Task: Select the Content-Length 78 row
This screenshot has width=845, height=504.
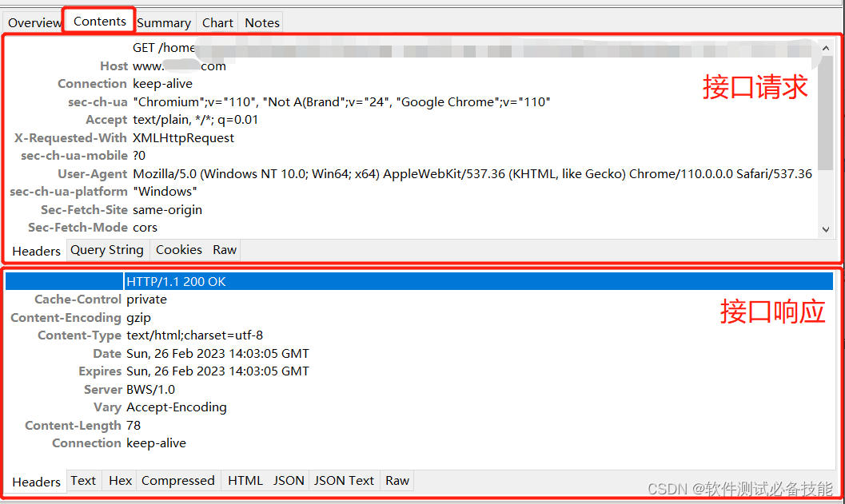Action: pos(419,426)
